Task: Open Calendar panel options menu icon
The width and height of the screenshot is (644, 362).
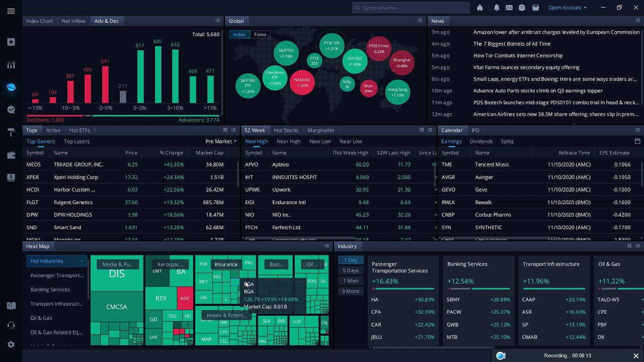Action: (637, 130)
